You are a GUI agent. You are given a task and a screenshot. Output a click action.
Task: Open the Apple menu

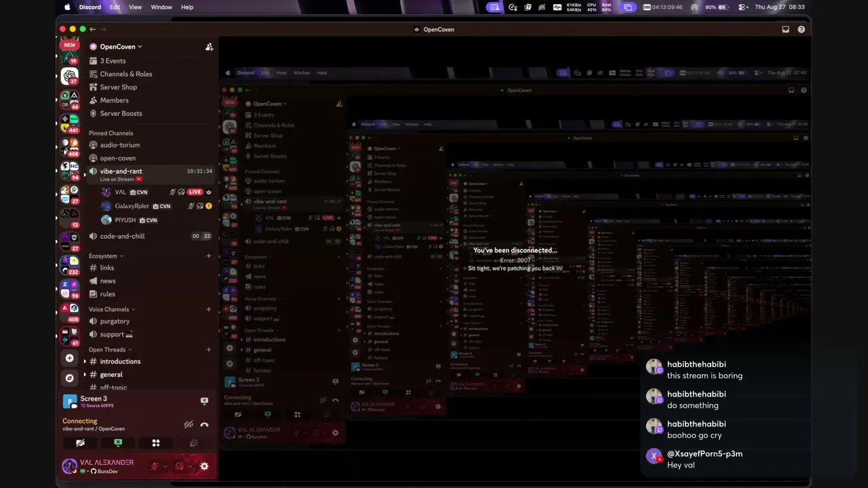[x=67, y=7]
